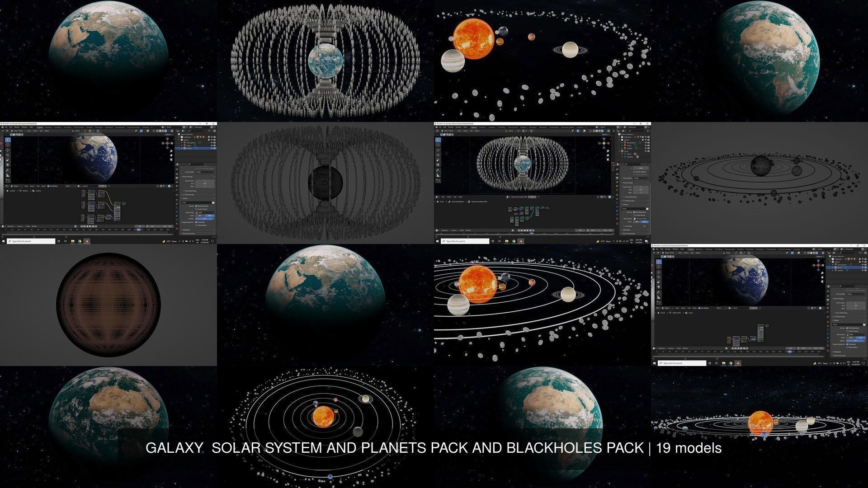The width and height of the screenshot is (868, 488).
Task: Select the Move tool in Geometry Nodes screenshot
Action: [438, 150]
